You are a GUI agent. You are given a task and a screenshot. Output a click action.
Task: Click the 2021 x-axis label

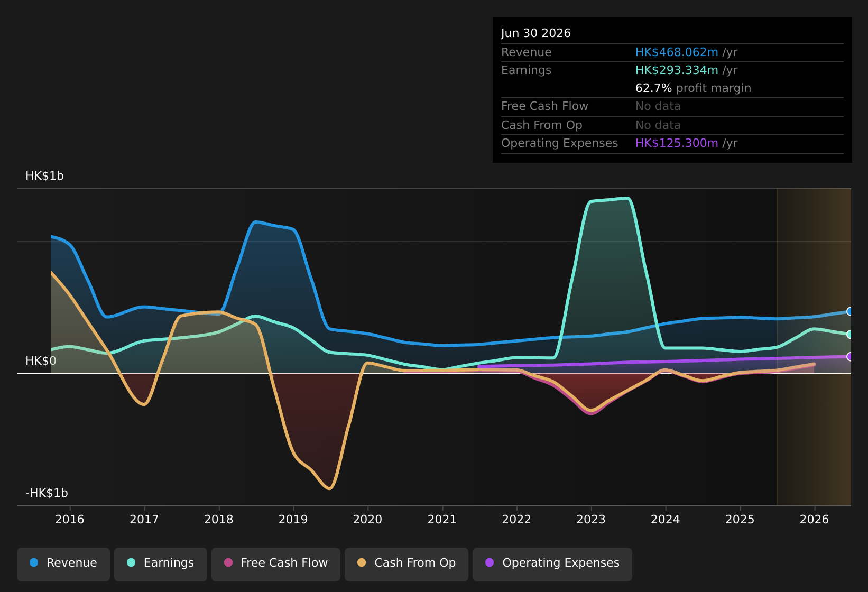tap(442, 519)
